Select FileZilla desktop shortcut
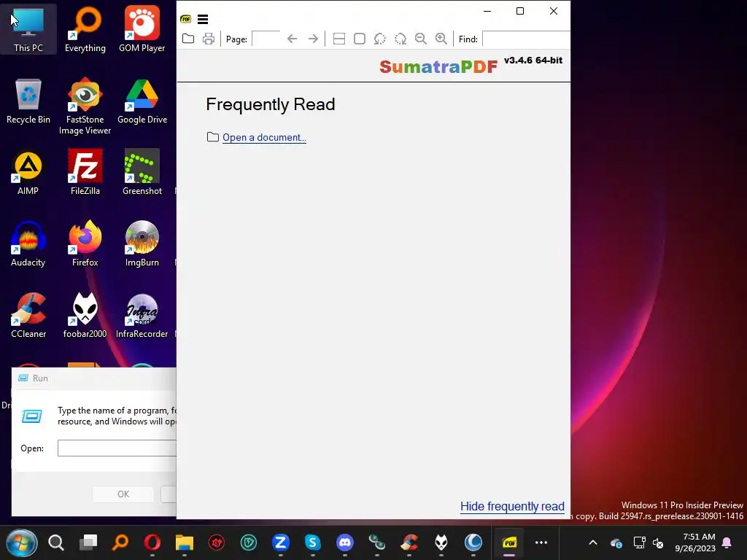 click(x=85, y=173)
